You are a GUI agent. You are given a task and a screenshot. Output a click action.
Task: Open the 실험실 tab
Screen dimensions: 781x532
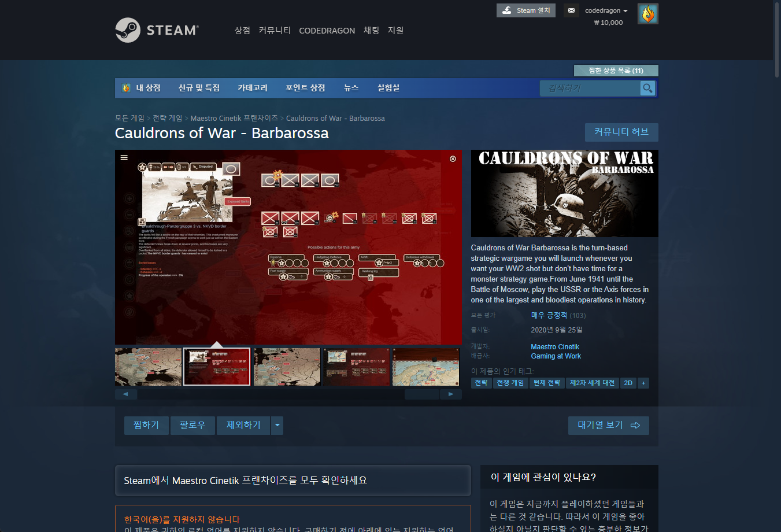(x=388, y=88)
